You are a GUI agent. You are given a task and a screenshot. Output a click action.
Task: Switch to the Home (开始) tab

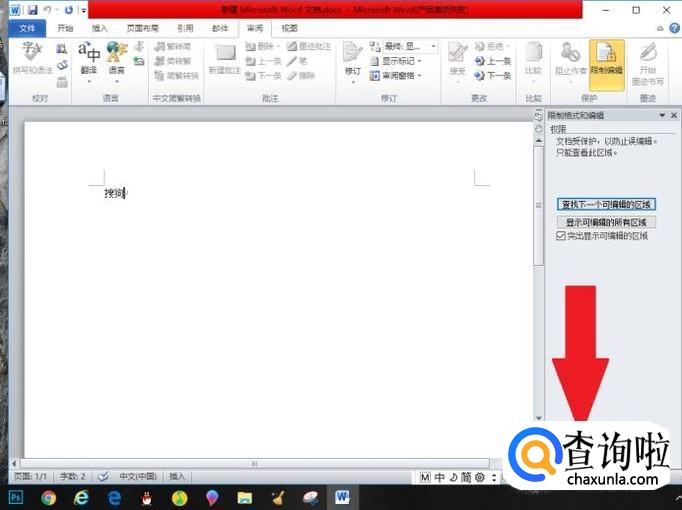tap(65, 28)
